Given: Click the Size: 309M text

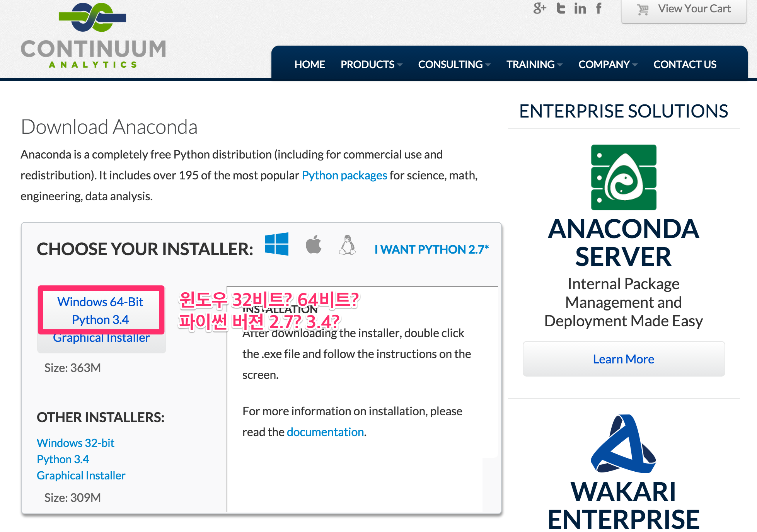Looking at the screenshot, I should pyautogui.click(x=72, y=498).
